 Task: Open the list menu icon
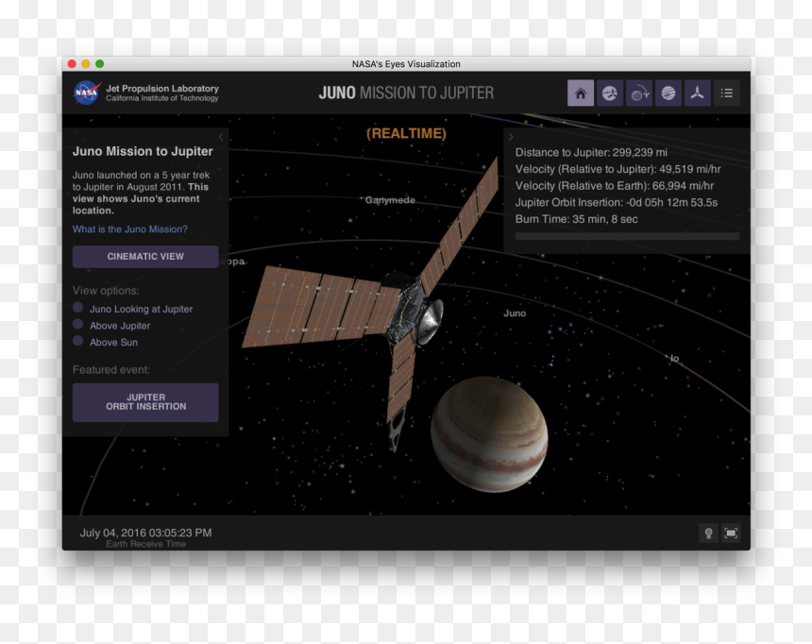[727, 93]
